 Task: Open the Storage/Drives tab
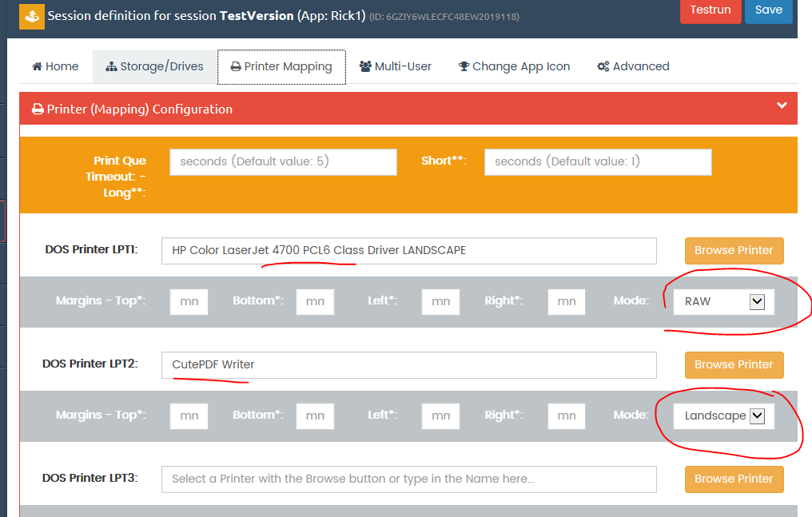coord(155,66)
